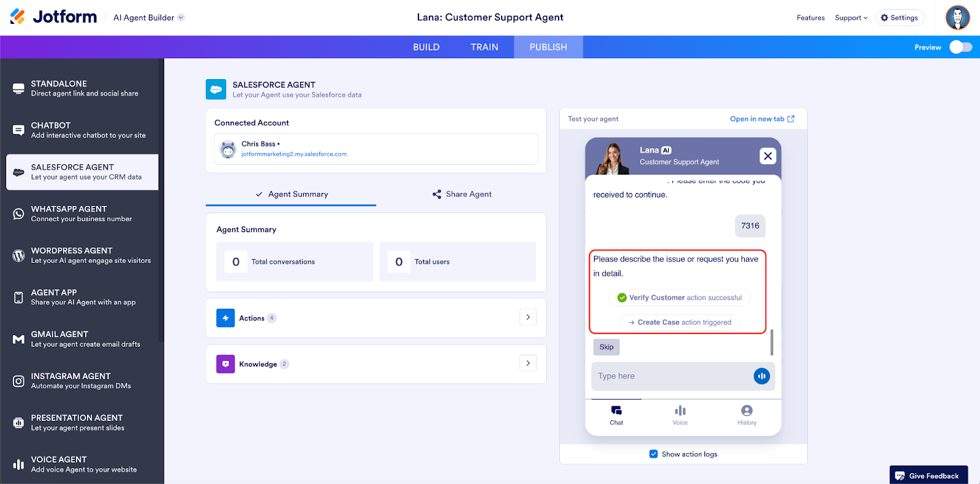
Task: Switch to the Share Agent tab
Action: click(462, 194)
